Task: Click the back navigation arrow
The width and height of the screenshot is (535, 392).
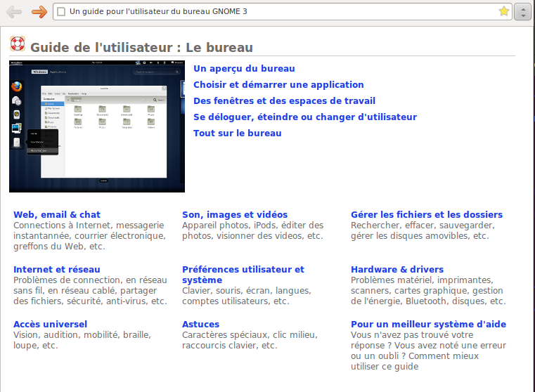Action: [14, 12]
